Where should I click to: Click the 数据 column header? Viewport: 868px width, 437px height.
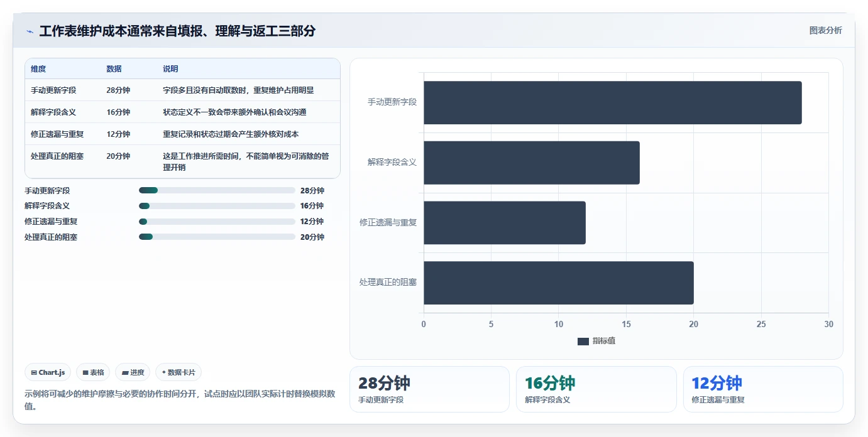[114, 69]
